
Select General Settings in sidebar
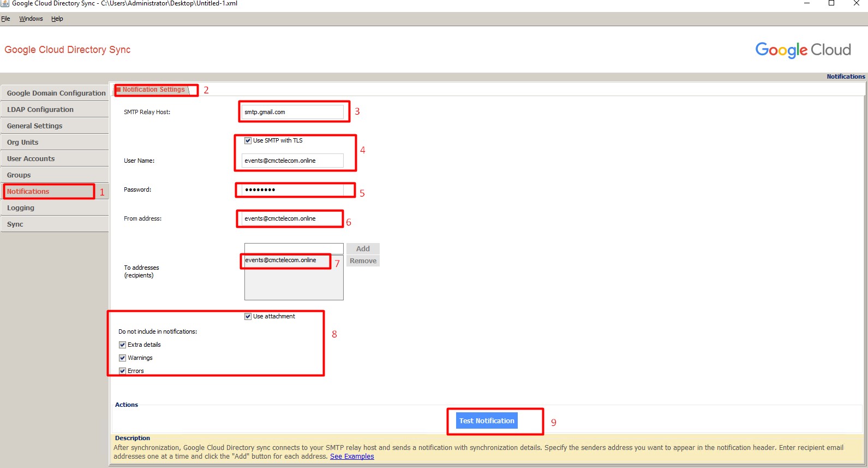point(55,126)
